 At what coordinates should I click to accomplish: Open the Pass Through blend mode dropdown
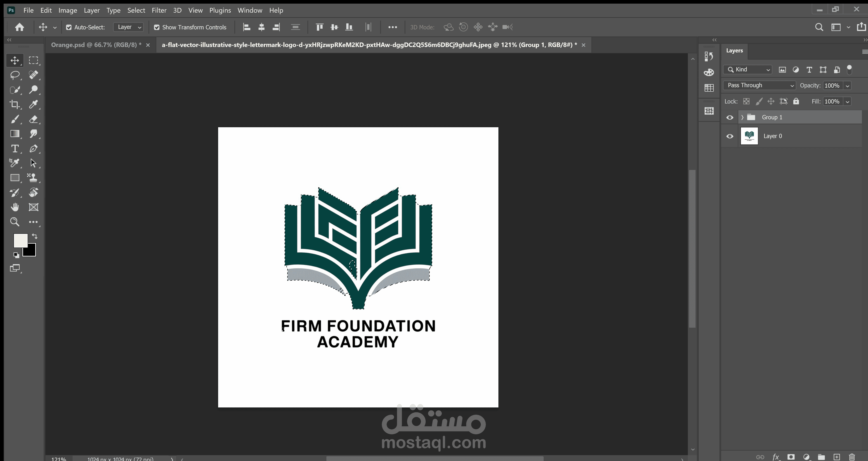pyautogui.click(x=759, y=85)
